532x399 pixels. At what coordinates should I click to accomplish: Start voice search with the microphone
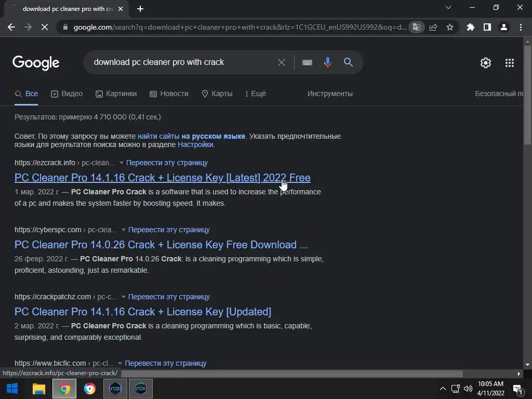point(328,62)
